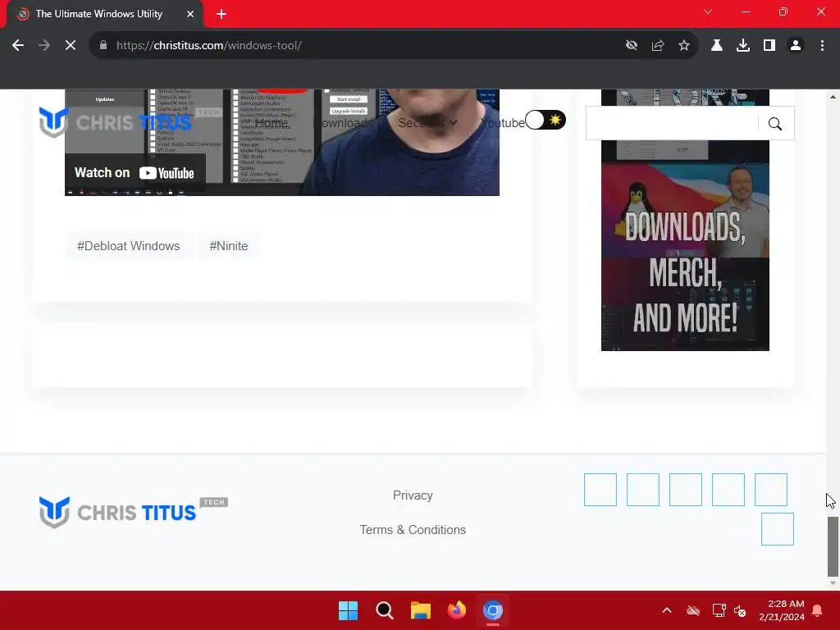Image resolution: width=840 pixels, height=630 pixels.
Task: View site security lock info
Action: click(x=103, y=46)
